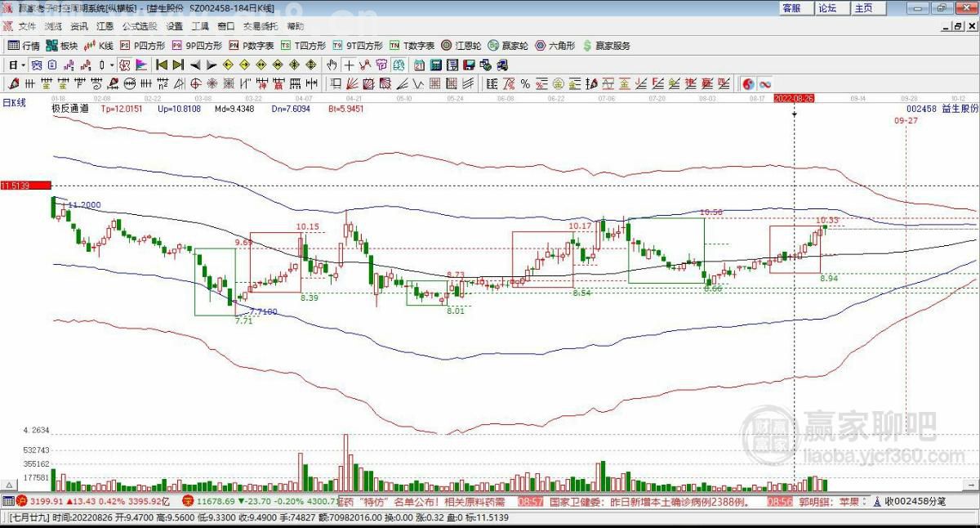Click the truck icon in toolbar
Image resolution: width=980 pixels, height=528 pixels.
coord(502,65)
